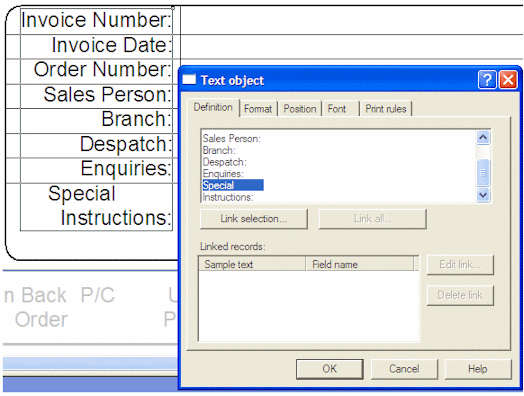Click the Link selection button

coord(254,219)
